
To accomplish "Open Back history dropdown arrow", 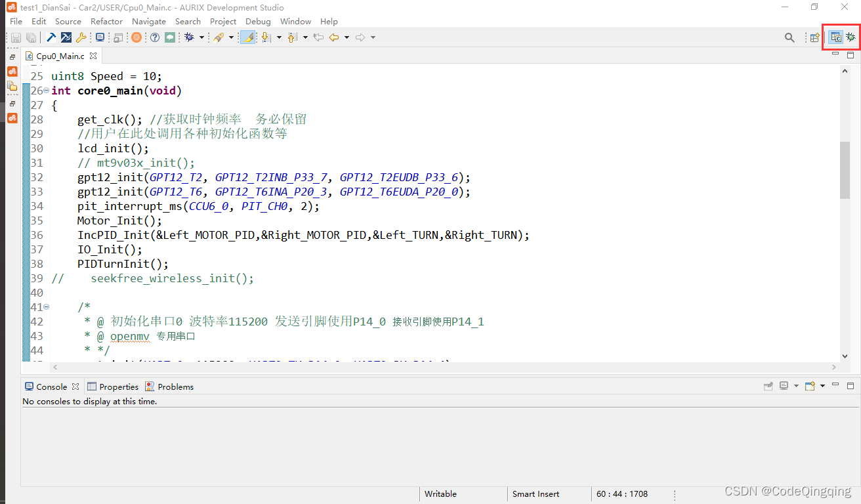I will tap(346, 37).
